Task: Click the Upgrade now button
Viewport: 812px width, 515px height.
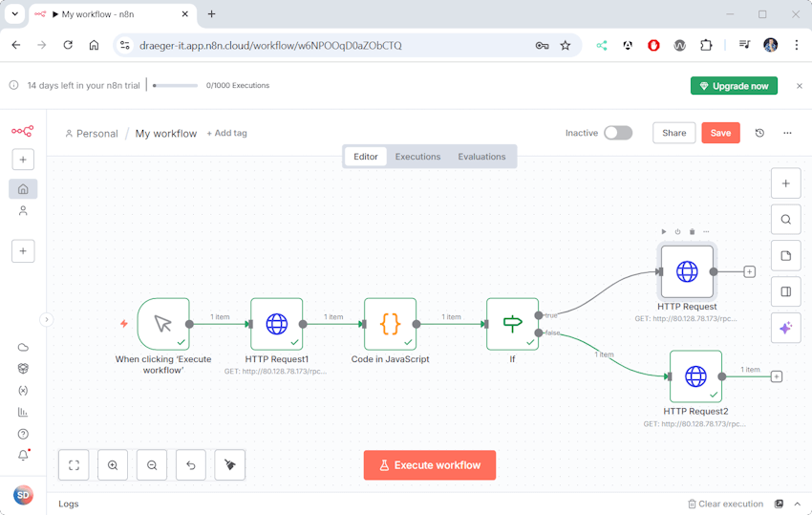Action: 734,86
